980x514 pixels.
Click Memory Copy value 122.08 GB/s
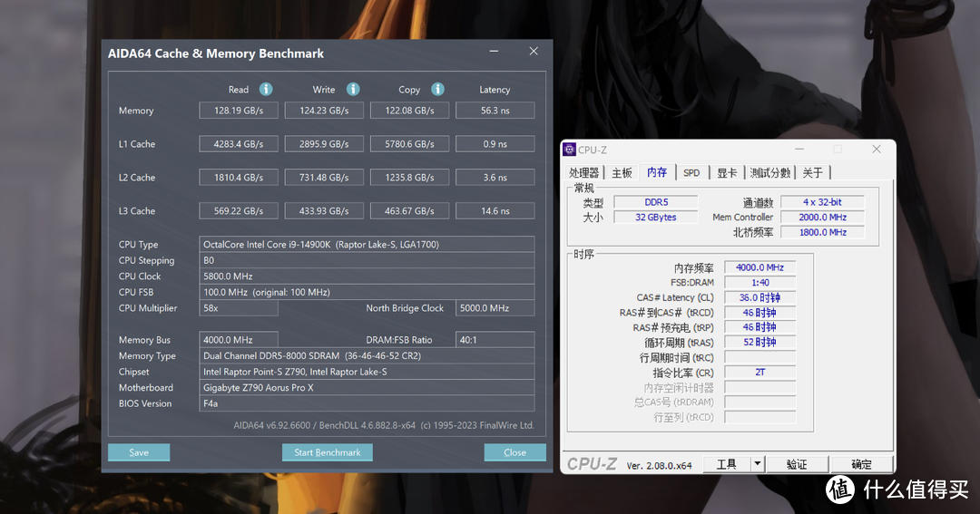pos(409,111)
